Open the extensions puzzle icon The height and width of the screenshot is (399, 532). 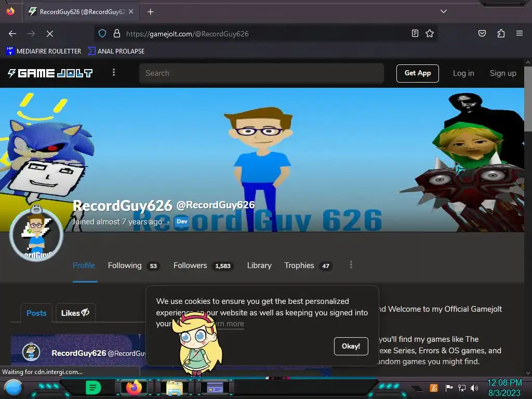point(501,33)
